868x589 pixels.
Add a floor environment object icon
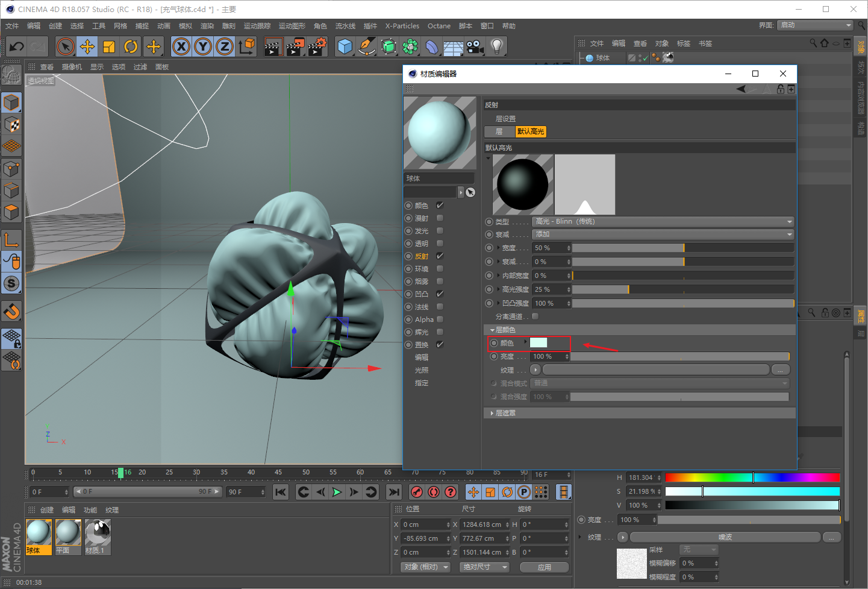pyautogui.click(x=453, y=47)
